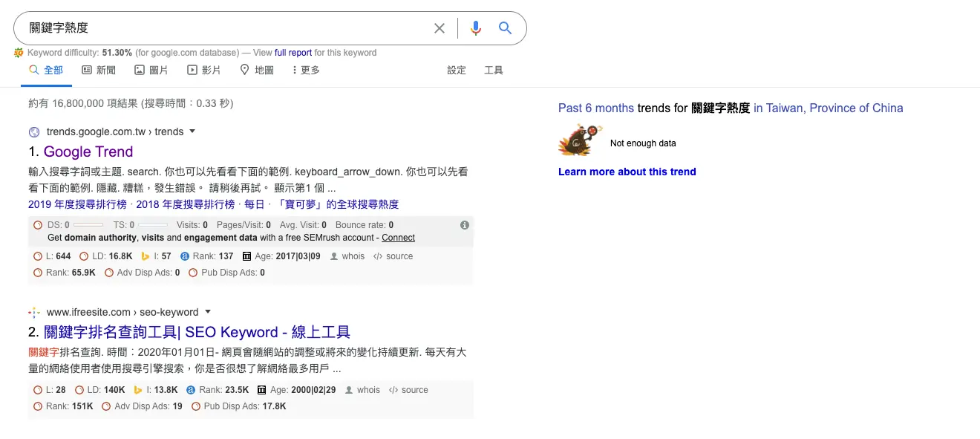Expand dropdown arrow next to www.ifreesite.com

coord(208,312)
